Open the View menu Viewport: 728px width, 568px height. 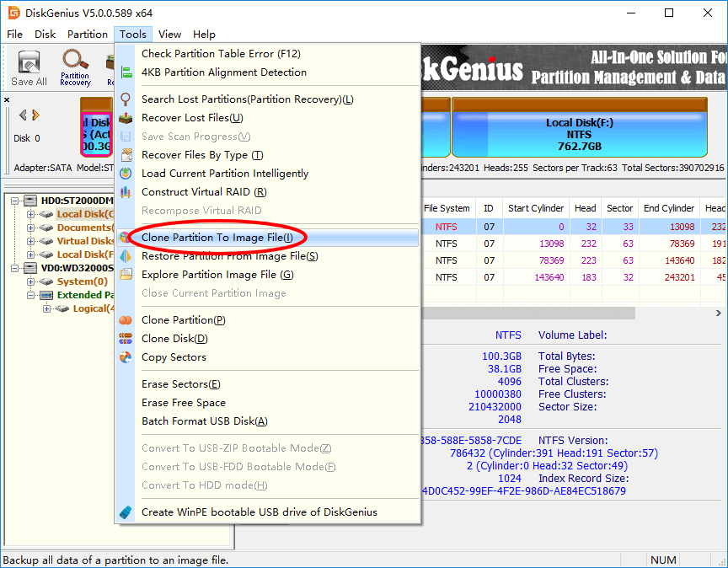[169, 35]
